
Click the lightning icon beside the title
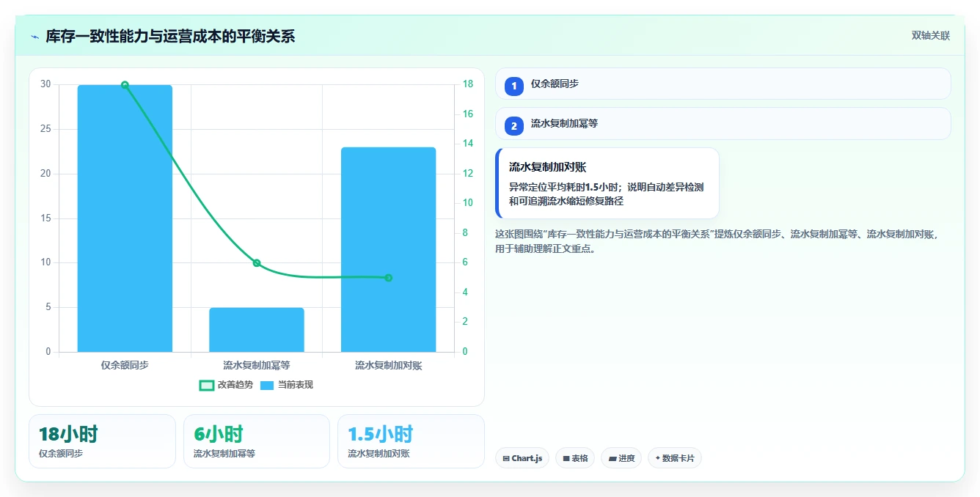pyautogui.click(x=34, y=37)
